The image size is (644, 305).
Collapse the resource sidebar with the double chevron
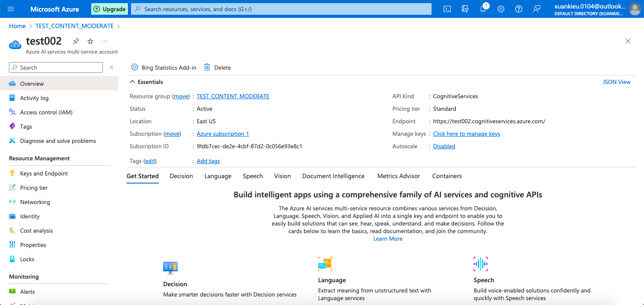111,68
